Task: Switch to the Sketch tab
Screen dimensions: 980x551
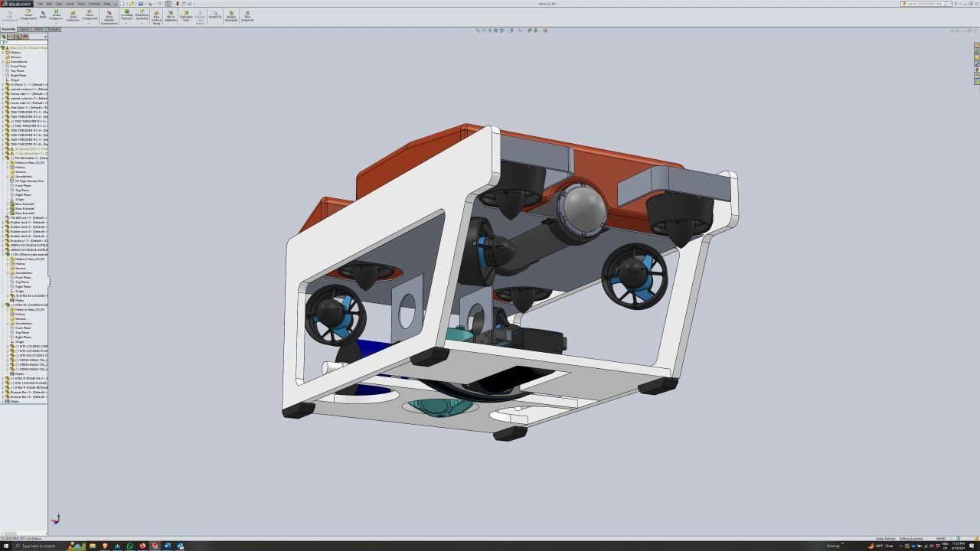Action: [x=38, y=29]
